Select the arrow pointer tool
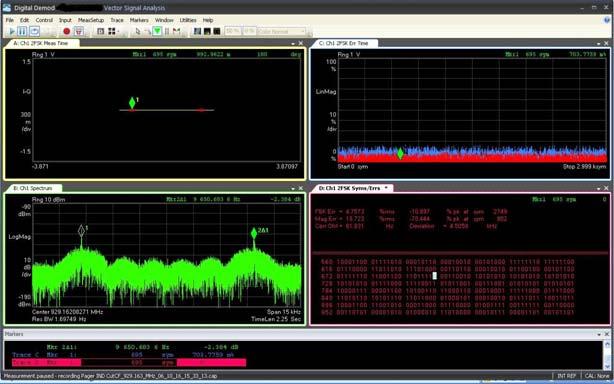The width and height of the screenshot is (614, 384). [x=137, y=31]
